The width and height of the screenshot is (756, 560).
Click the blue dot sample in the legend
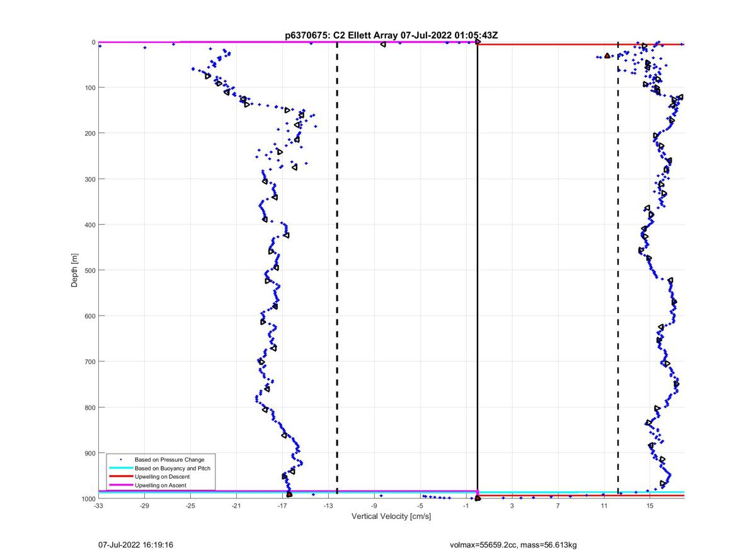(x=120, y=459)
